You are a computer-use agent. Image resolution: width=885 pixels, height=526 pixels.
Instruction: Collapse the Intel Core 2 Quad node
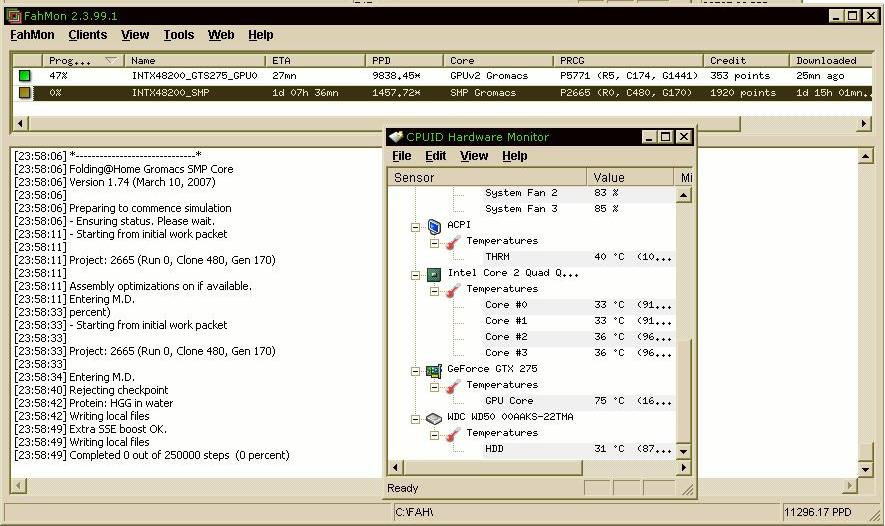[415, 275]
